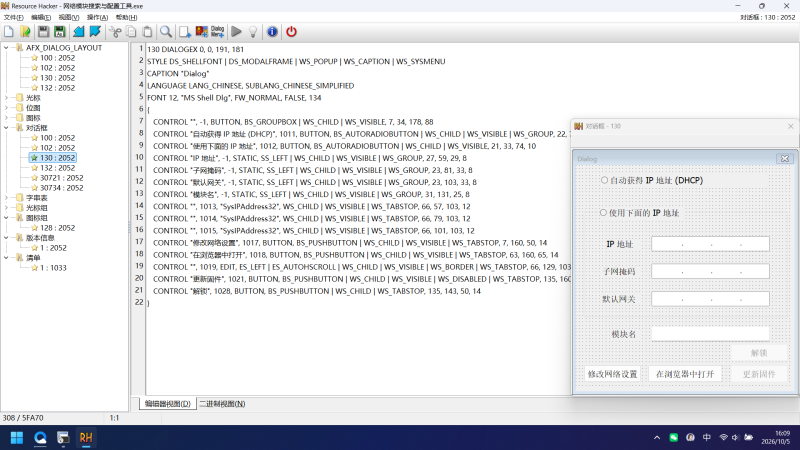This screenshot has width=800, height=450.
Task: Click the 模块名 text field
Action: pos(710,334)
